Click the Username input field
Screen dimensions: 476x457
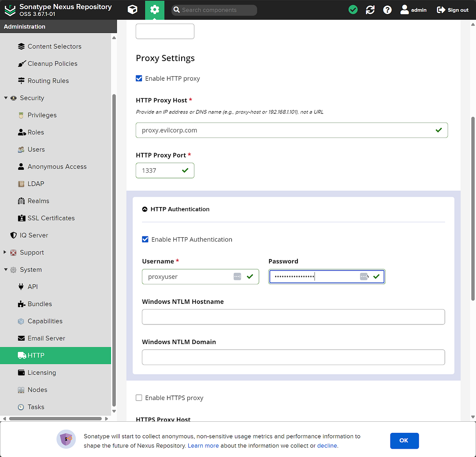[x=200, y=277]
